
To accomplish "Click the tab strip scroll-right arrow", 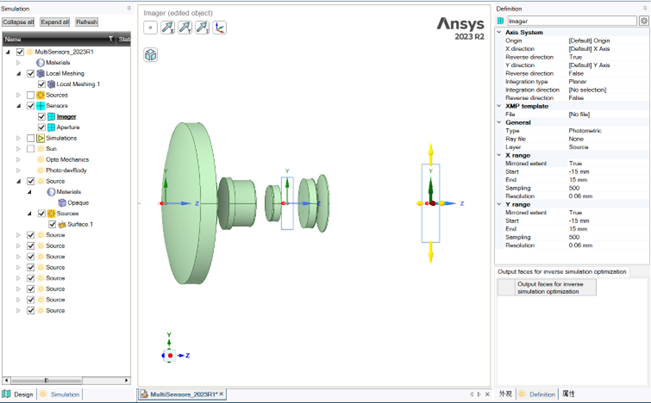I will [x=479, y=394].
